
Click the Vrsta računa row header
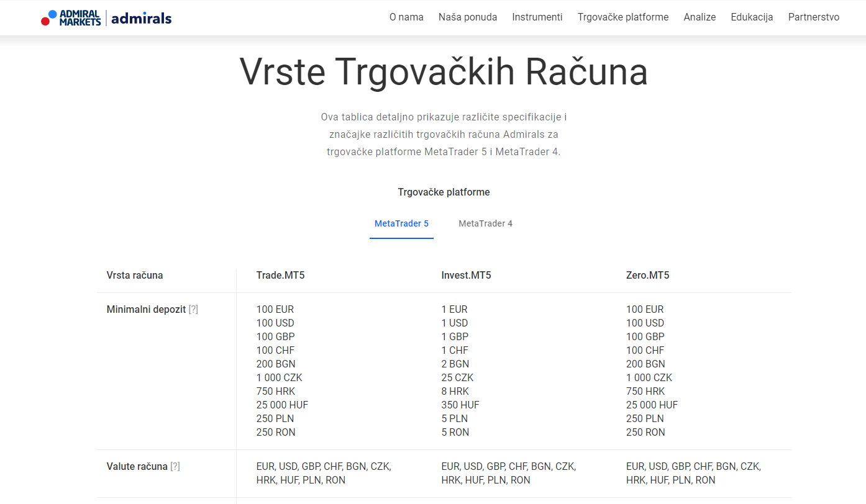click(135, 275)
